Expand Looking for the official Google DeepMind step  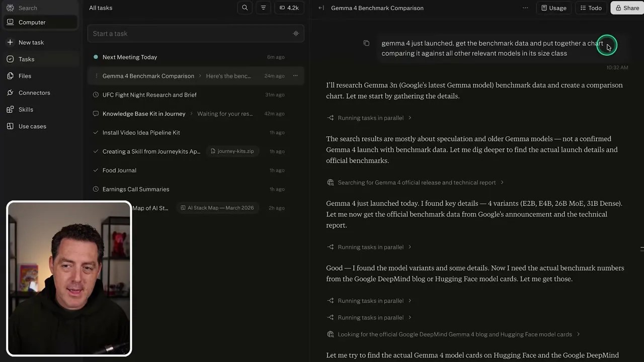(454, 334)
